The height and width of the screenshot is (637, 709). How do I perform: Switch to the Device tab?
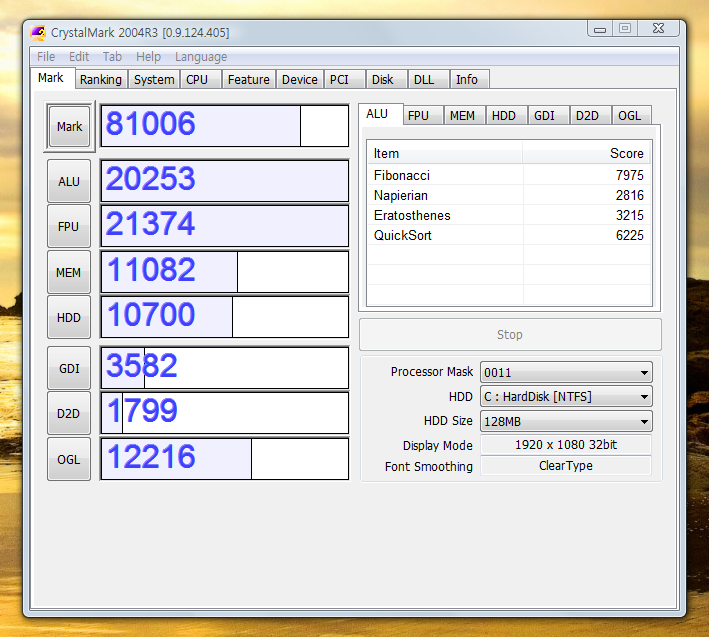(300, 80)
